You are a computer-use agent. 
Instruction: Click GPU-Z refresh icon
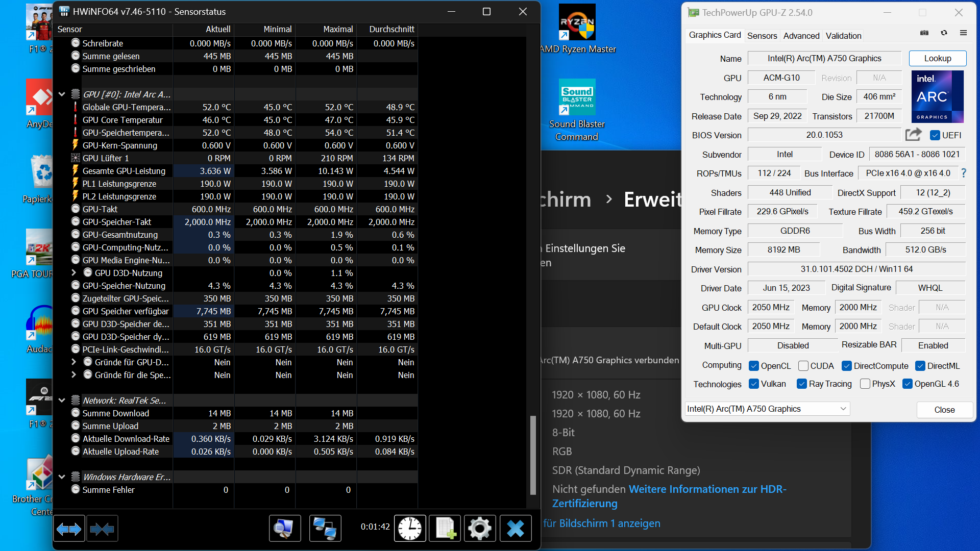point(944,33)
